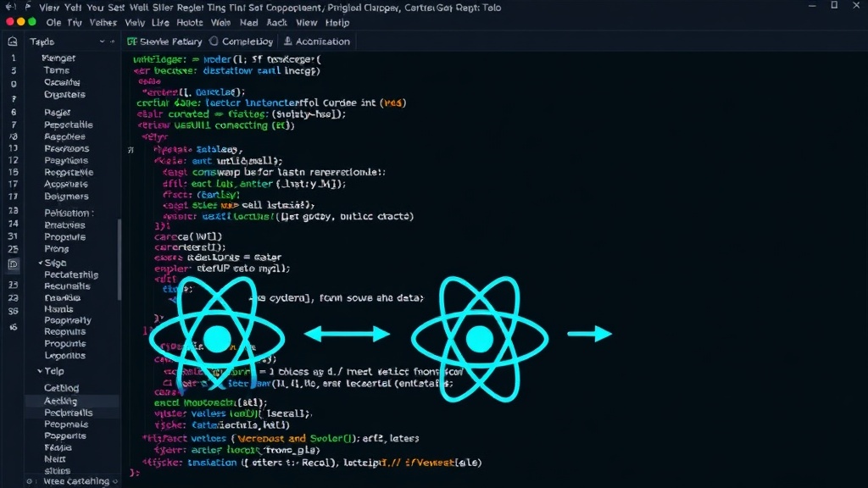Click the green icon on Stenke Fetiary tab

pos(131,42)
